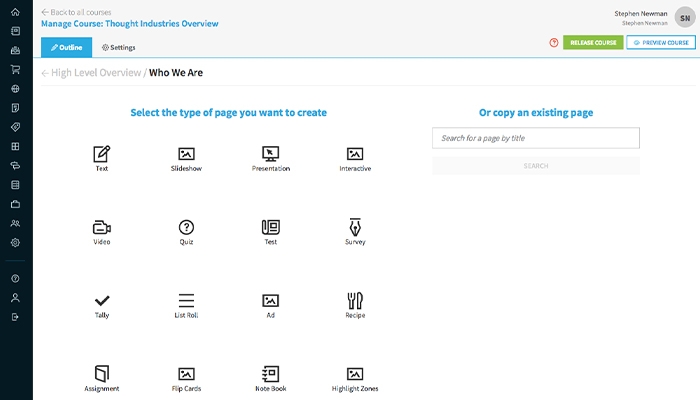Viewport: 700px width, 400px height.
Task: Go back to all courses
Action: tap(76, 12)
